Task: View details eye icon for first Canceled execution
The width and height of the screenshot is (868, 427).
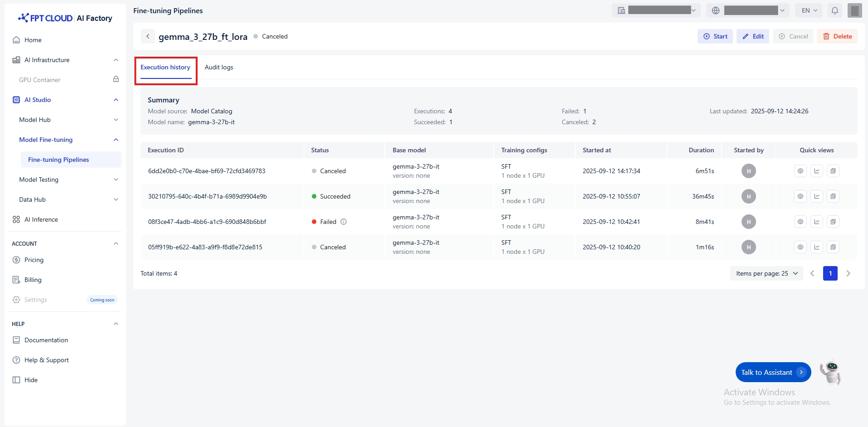Action: tap(800, 171)
